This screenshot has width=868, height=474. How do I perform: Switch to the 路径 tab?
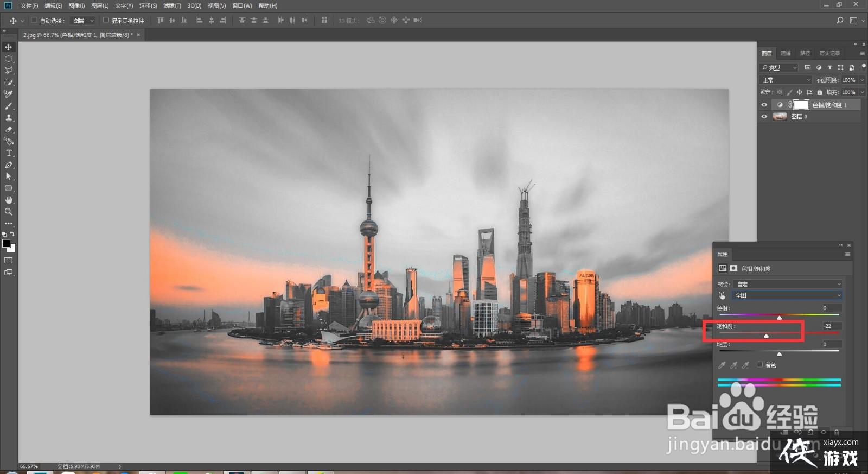805,53
